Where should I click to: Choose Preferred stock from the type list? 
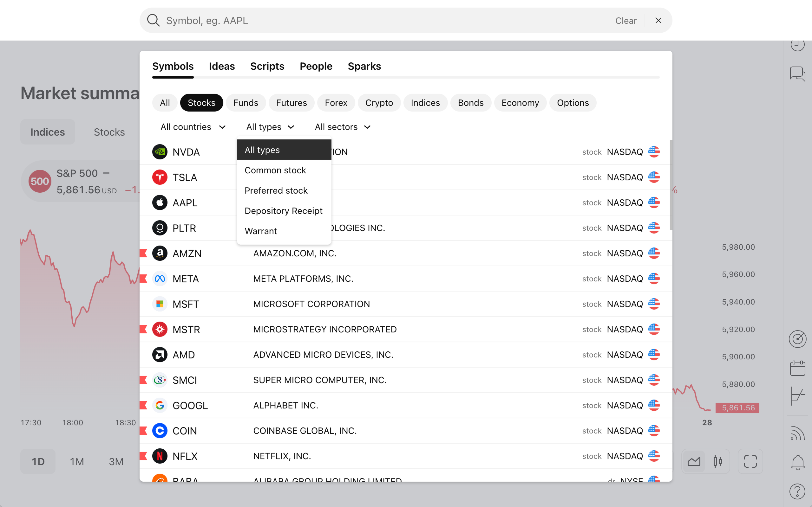276,190
